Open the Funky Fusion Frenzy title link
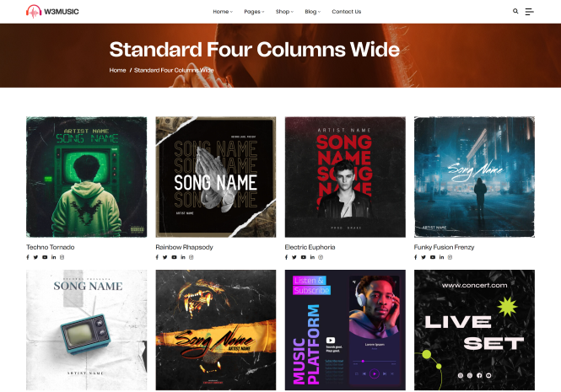Screen dimensions: 561x392 [x=444, y=247]
